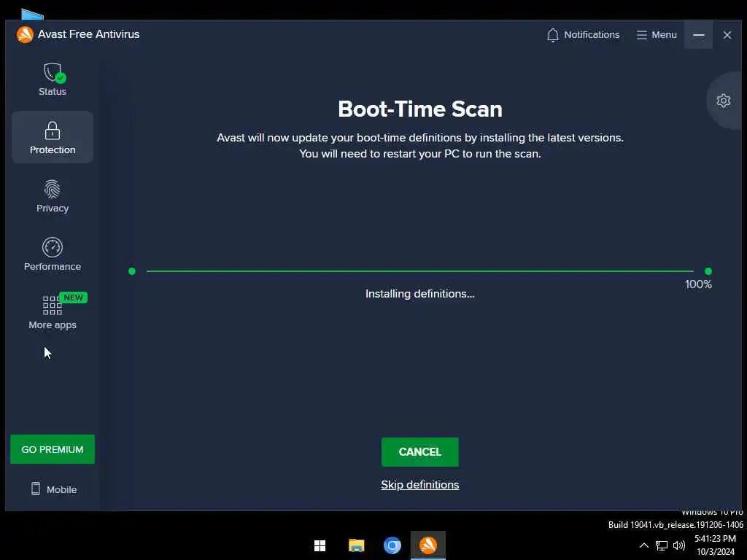The image size is (747, 560).
Task: Launch the browser from taskbar
Action: (x=392, y=545)
